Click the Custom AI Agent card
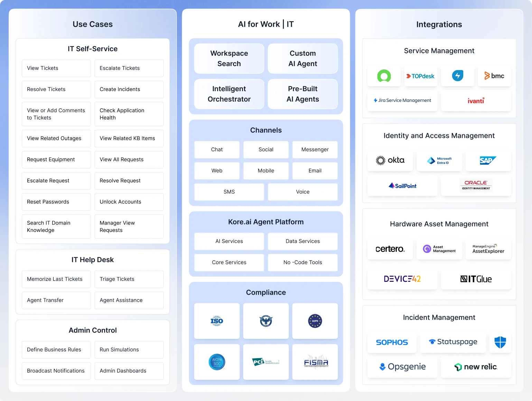The image size is (532, 401). (x=303, y=58)
